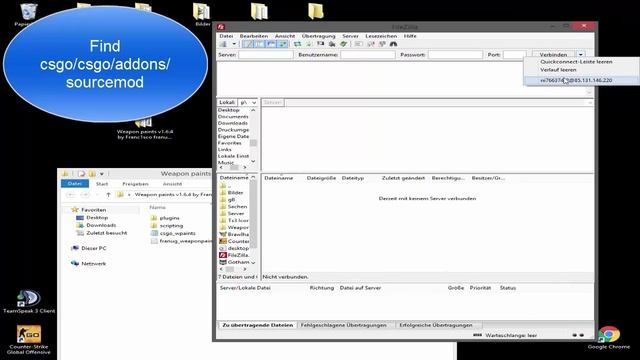Image resolution: width=640 pixels, height=360 pixels.
Task: Sort remote list by Dateityp column
Action: tap(353, 178)
